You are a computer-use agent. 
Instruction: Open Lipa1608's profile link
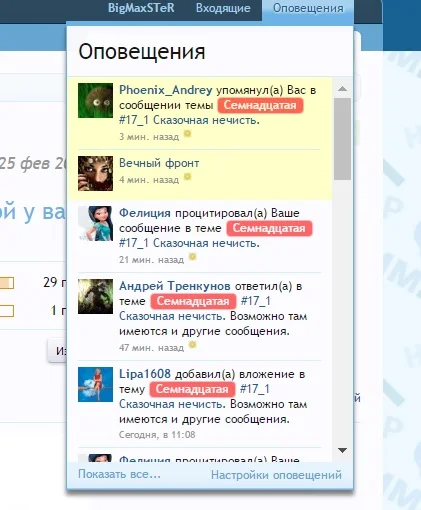145,374
